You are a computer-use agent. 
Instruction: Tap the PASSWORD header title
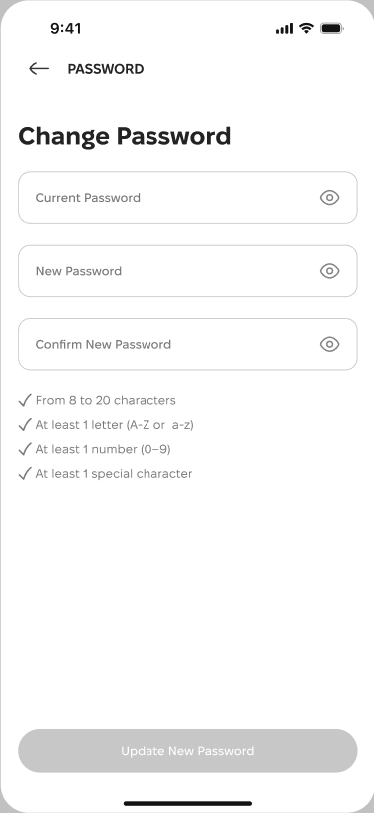106,69
